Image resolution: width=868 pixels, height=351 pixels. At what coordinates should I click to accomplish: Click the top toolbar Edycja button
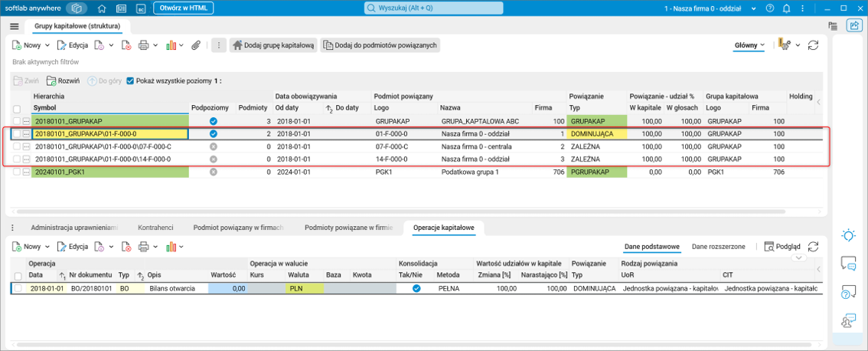tap(71, 45)
